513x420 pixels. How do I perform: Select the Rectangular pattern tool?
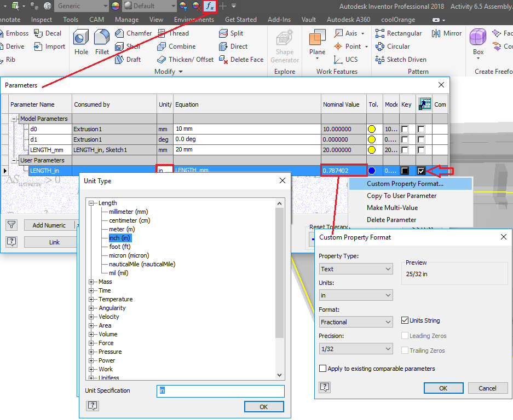399,33
